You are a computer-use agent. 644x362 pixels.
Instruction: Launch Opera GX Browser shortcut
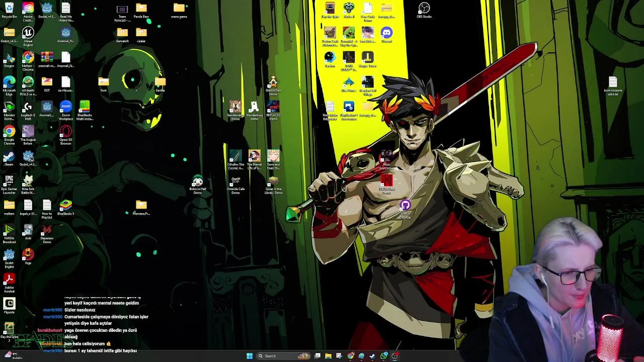[65, 135]
